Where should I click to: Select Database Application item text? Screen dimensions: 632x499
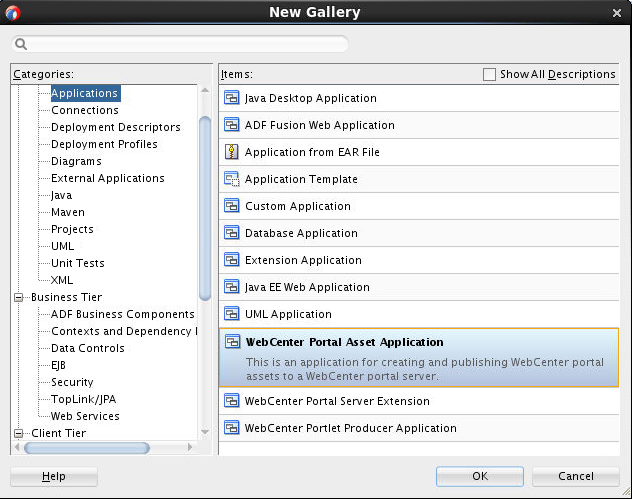(x=301, y=233)
